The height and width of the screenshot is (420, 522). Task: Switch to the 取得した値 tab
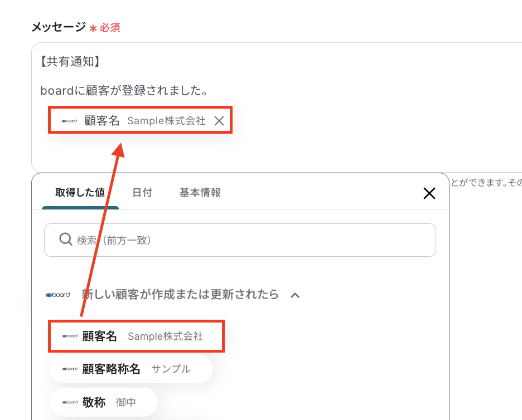(80, 193)
